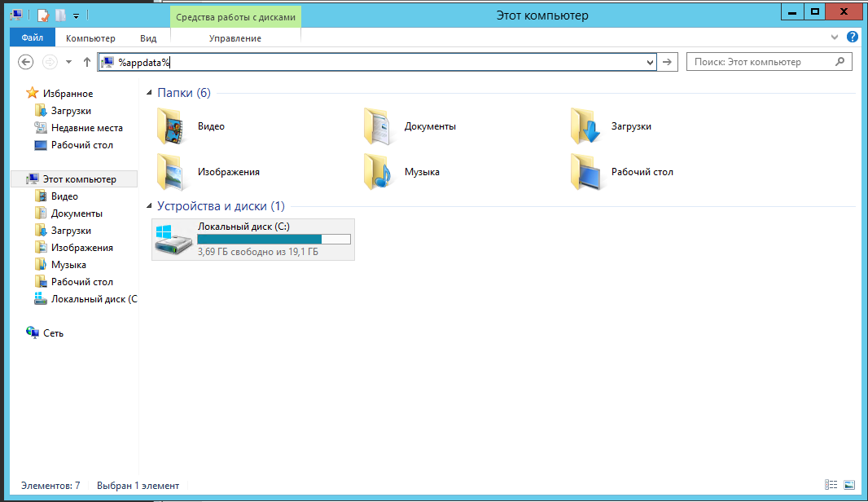
Task: Click the Go arrow beside address bar
Action: click(667, 62)
